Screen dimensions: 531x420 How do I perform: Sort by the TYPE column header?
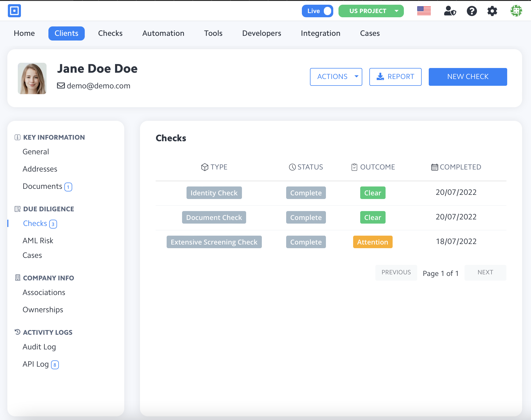point(214,167)
